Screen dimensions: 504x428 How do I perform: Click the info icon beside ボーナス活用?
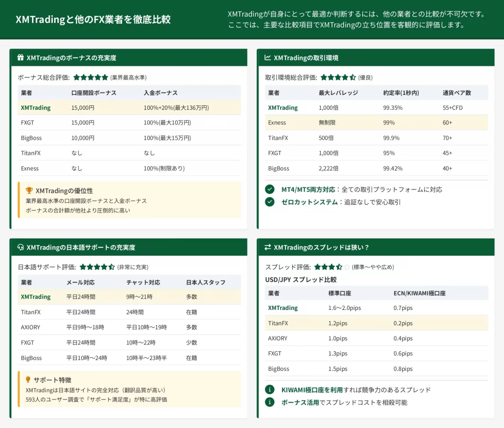click(269, 402)
